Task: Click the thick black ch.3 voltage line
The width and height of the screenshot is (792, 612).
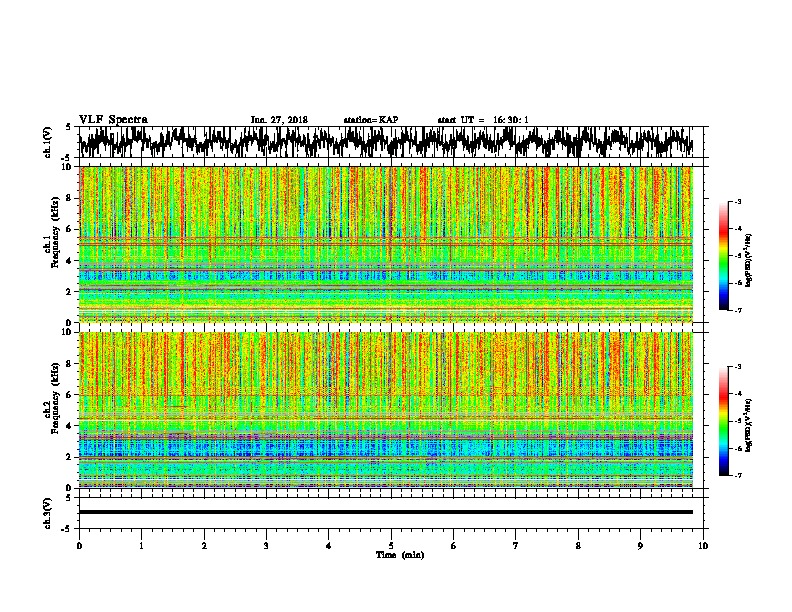Action: coord(386,512)
